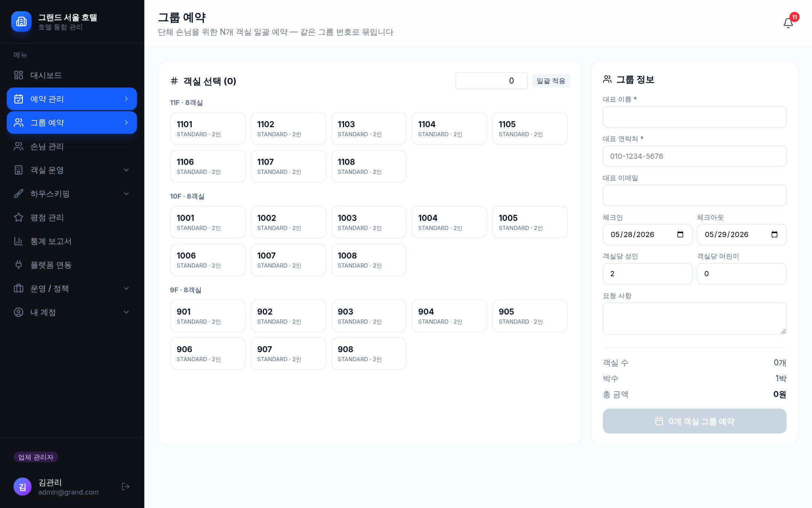This screenshot has width=812, height=508.
Task: Expand the 객실 운영 submenu arrow
Action: click(x=126, y=170)
